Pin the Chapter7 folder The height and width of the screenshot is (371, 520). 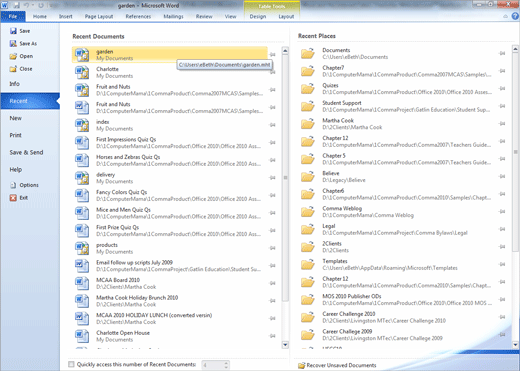tap(502, 71)
